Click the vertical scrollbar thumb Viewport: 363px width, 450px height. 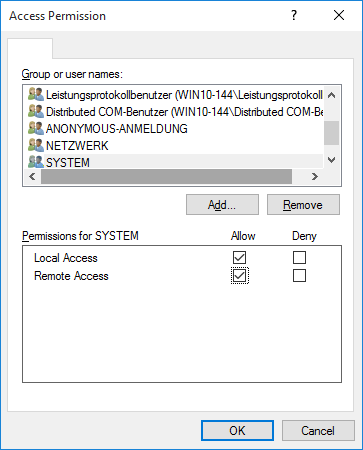click(x=331, y=133)
